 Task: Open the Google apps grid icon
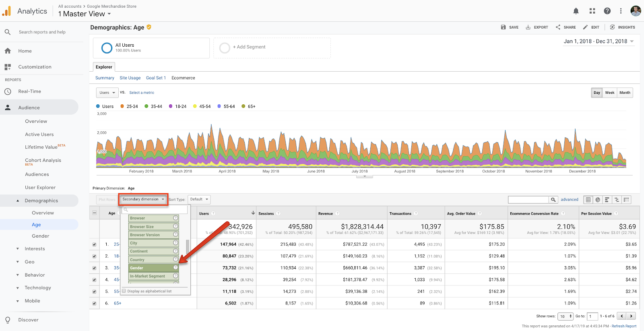pos(592,11)
